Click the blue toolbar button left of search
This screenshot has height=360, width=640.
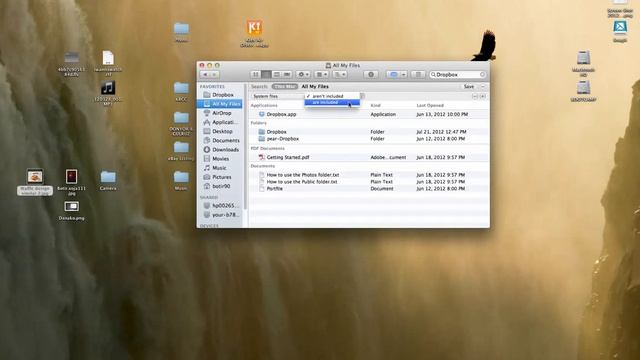click(x=393, y=75)
